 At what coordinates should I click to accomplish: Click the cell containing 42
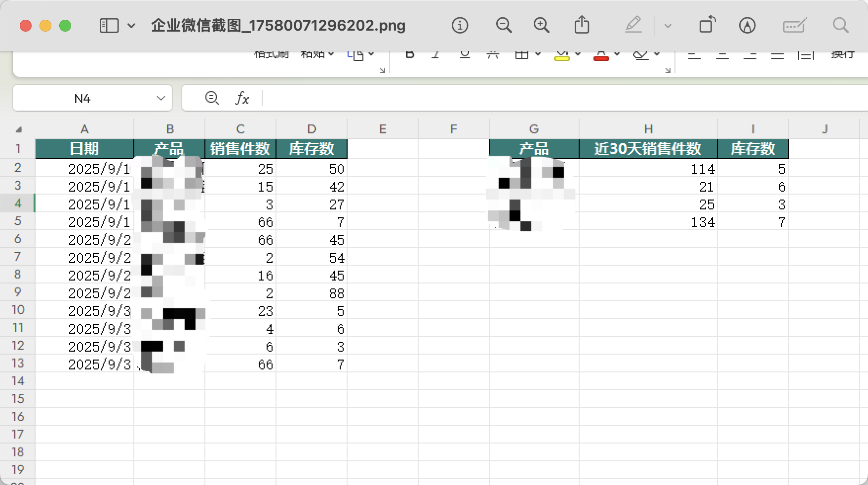click(x=312, y=186)
